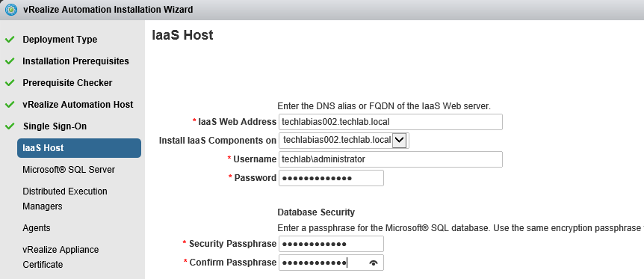Click the Installation Prerequisites green checkmark
This screenshot has width=644, height=279.
(x=10, y=61)
